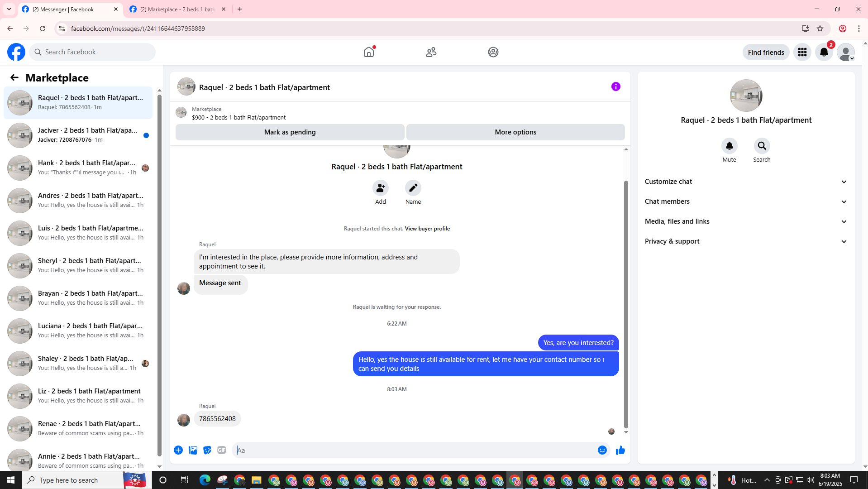Bookmark this page with the star
The image size is (868, 489).
820,29
